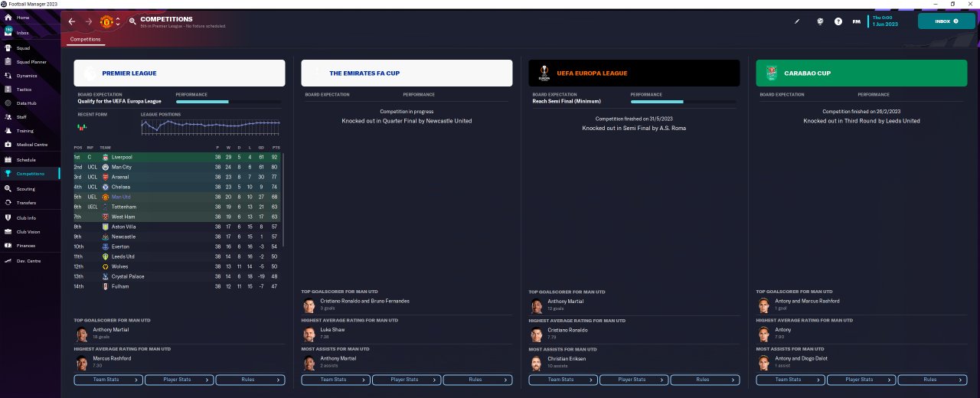
Task: Select Tottenham in the league table
Action: (178, 207)
